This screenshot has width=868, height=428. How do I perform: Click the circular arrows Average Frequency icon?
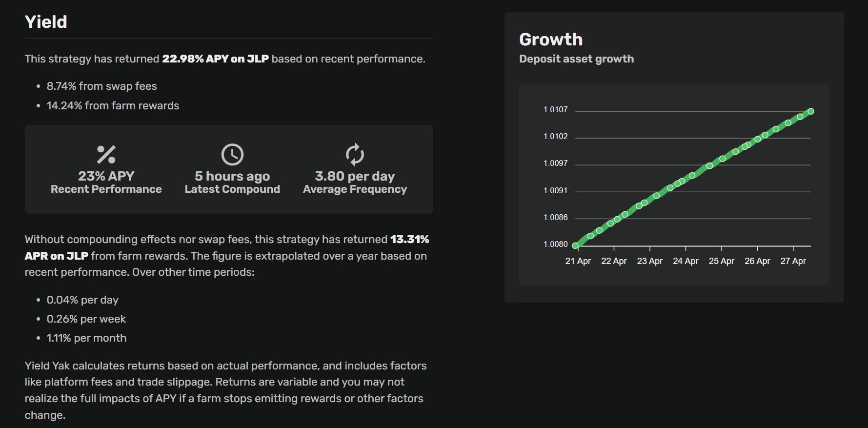[355, 155]
